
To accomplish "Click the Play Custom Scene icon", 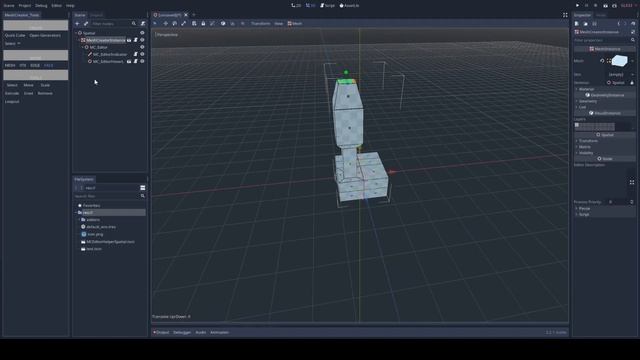I will pos(614,6).
